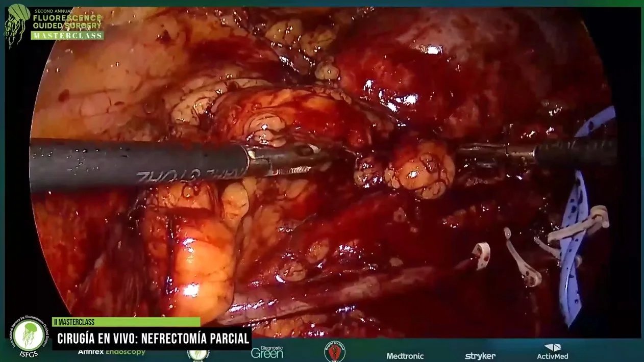Select the 'II MASTERCLASS' green label bar
Image resolution: width=644 pixels, height=362 pixels.
pos(126,322)
